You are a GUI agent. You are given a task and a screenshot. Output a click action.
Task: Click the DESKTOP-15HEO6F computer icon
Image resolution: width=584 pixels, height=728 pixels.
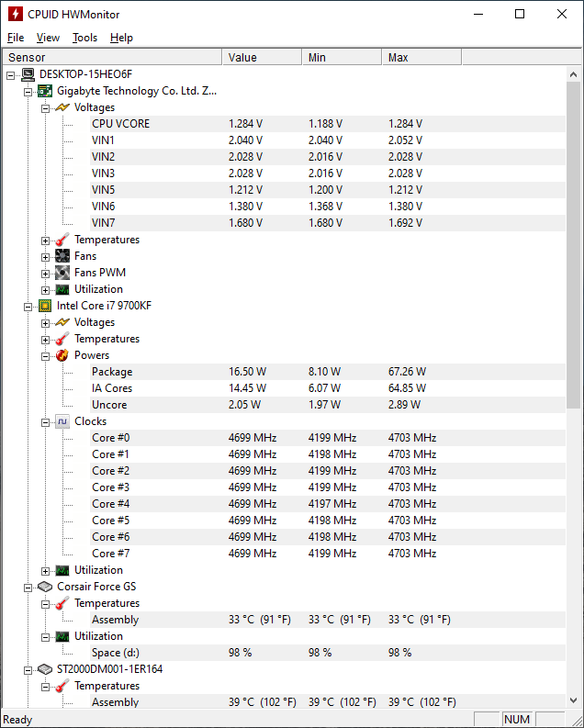tap(28, 74)
